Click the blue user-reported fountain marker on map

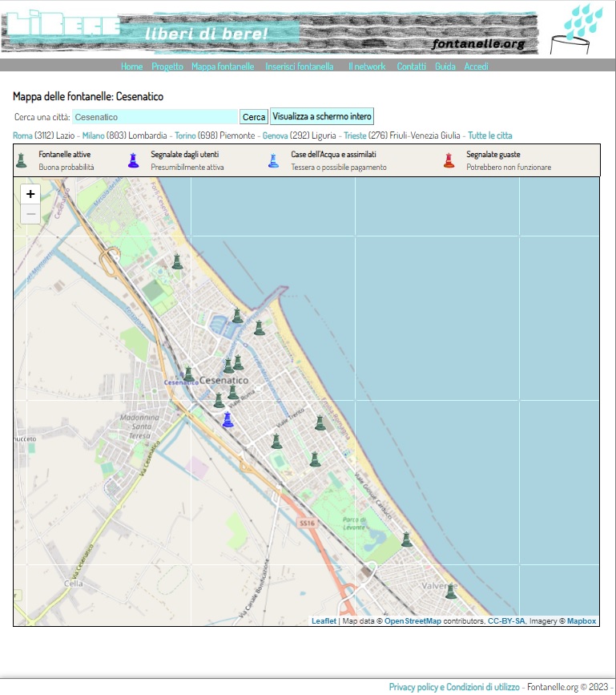pyautogui.click(x=227, y=419)
